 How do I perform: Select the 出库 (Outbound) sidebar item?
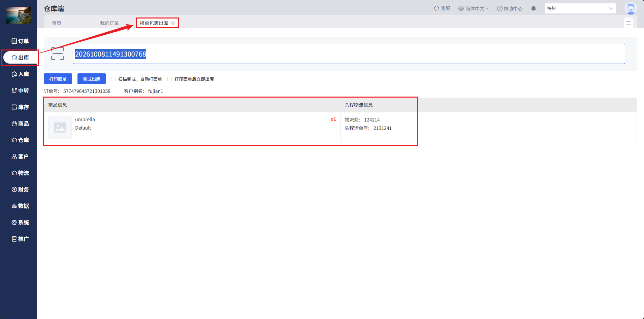(20, 58)
